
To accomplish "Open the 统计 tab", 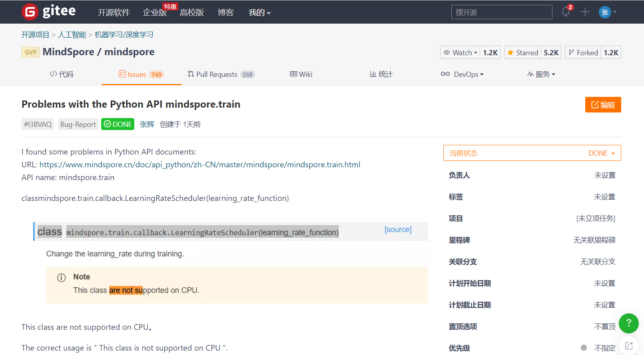I will pyautogui.click(x=381, y=74).
